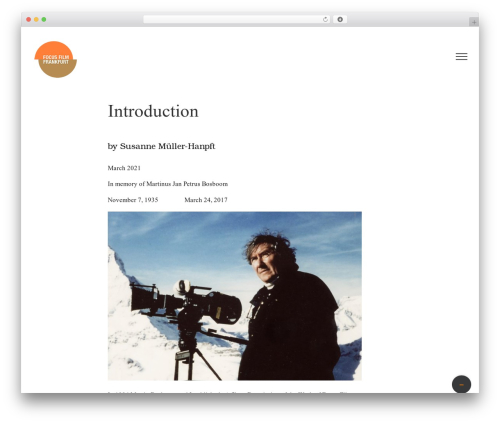500x423 pixels.
Task: Click the "March 2021" date text
Action: click(124, 168)
